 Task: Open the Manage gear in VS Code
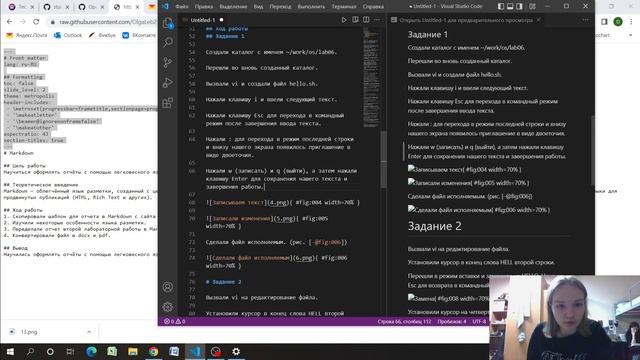[x=168, y=307]
